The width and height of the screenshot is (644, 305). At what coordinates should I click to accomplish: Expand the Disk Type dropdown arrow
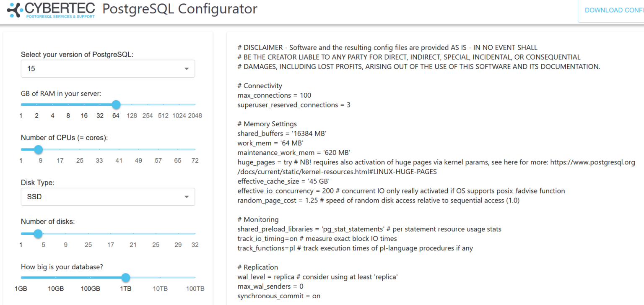pos(187,197)
